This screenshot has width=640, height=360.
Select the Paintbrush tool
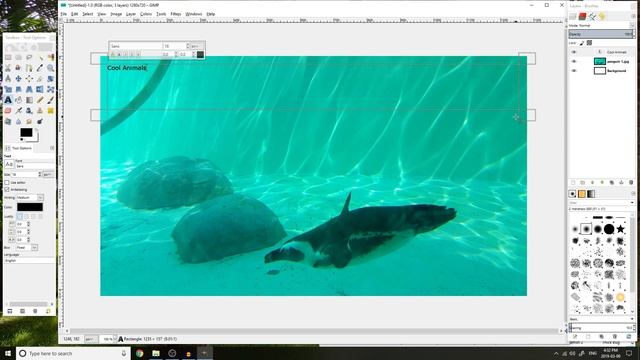click(x=51, y=100)
